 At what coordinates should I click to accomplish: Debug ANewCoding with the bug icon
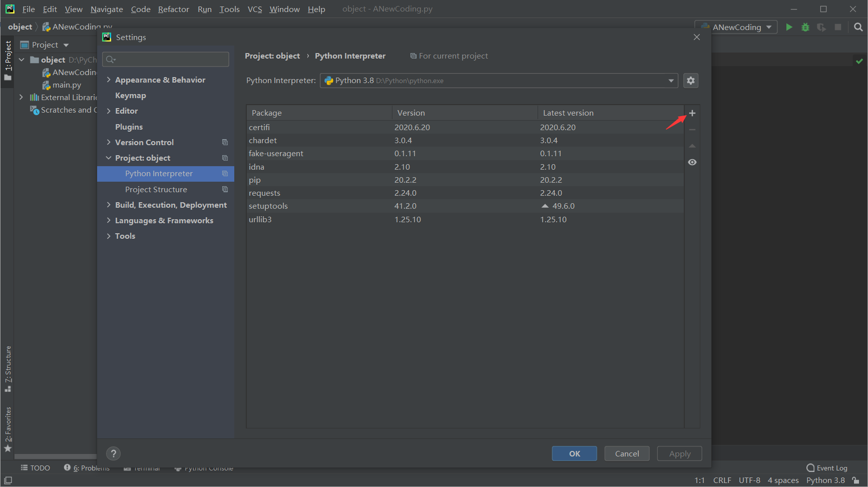[x=805, y=27]
